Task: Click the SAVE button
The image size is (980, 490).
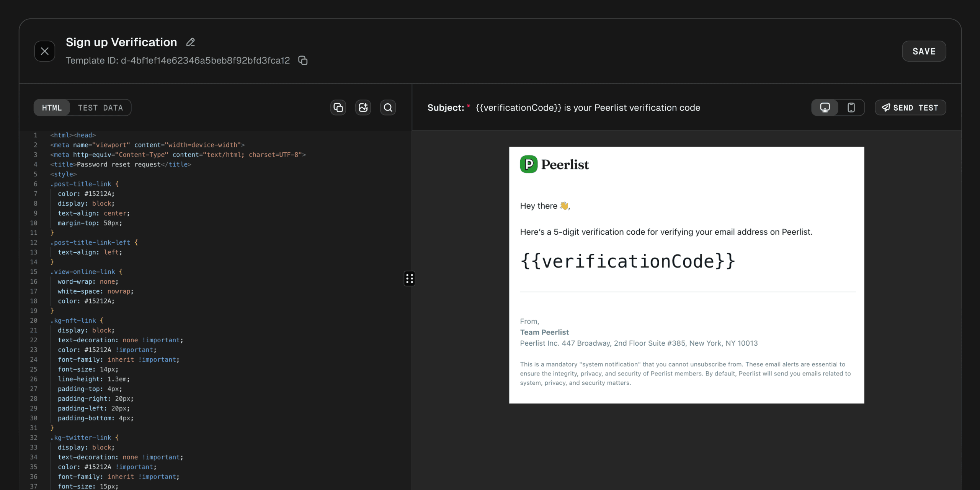Action: (924, 51)
